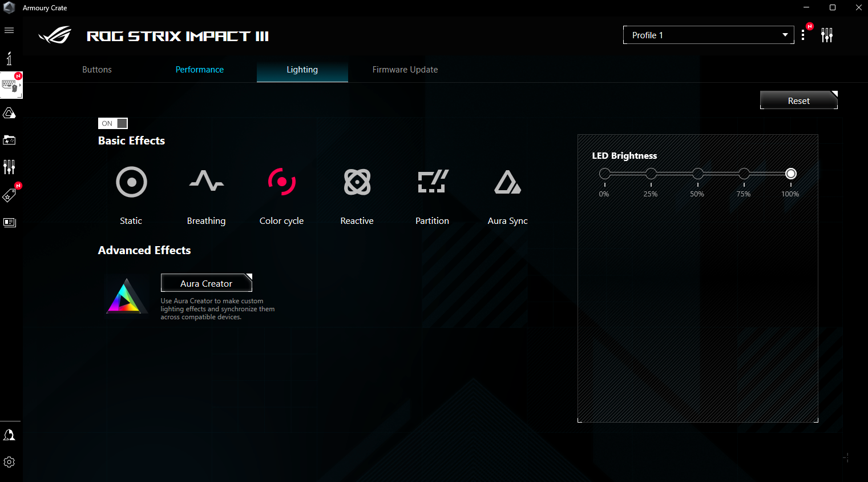Set LED brightness to 0%

click(x=605, y=174)
